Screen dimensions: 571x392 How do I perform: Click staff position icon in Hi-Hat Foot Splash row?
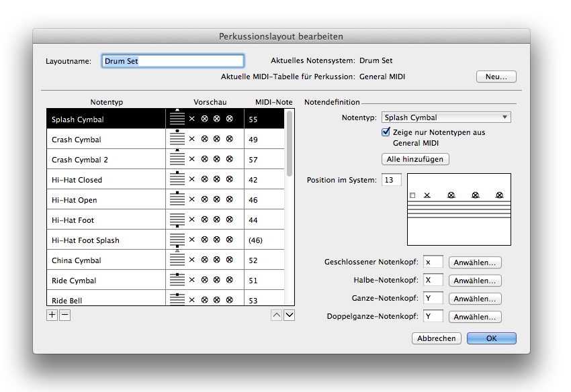[177, 242]
